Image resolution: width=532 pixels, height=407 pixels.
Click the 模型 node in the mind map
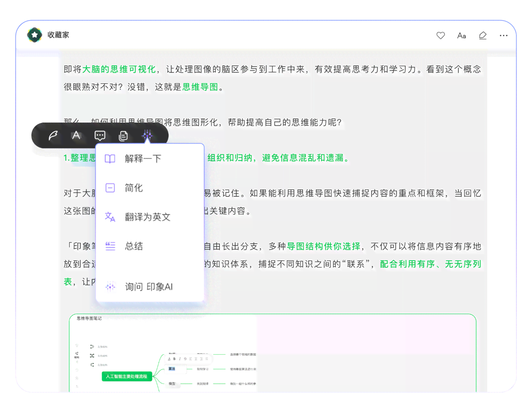tap(172, 384)
